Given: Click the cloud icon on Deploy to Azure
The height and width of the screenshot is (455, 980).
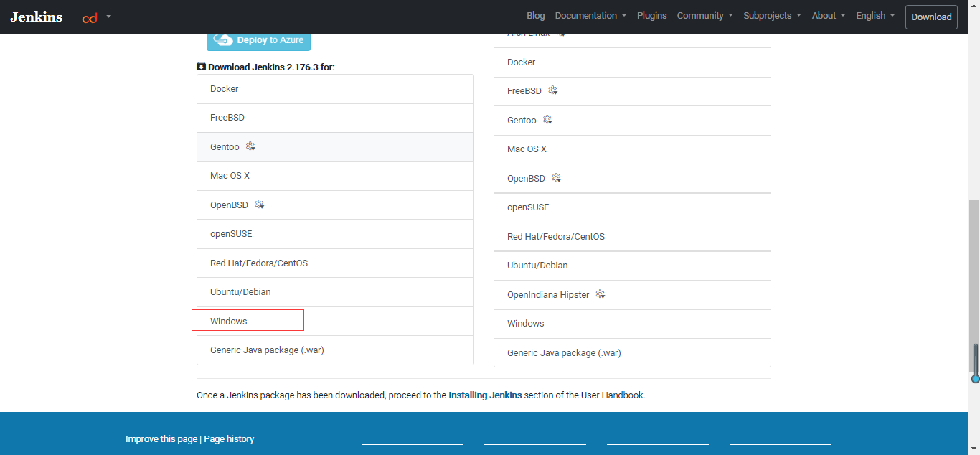Looking at the screenshot, I should pyautogui.click(x=222, y=40).
